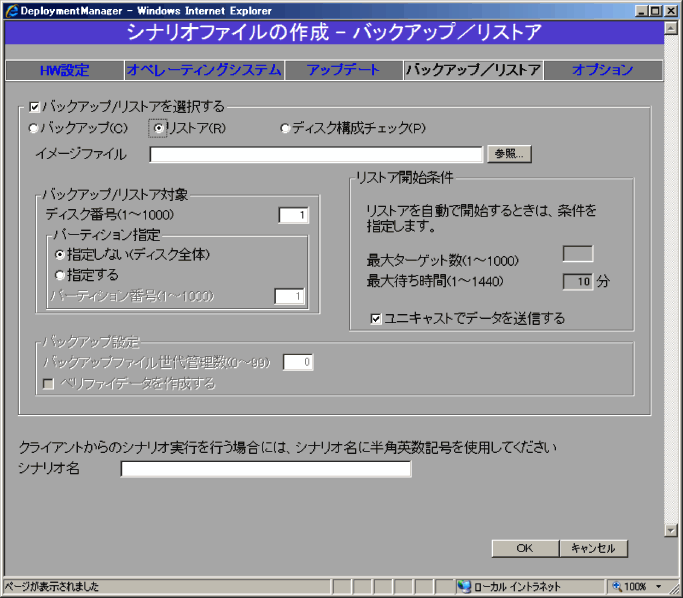Toggle ベリファイデータを作成する checkbox
Viewport: 683px width, 598px height.
pyautogui.click(x=48, y=384)
